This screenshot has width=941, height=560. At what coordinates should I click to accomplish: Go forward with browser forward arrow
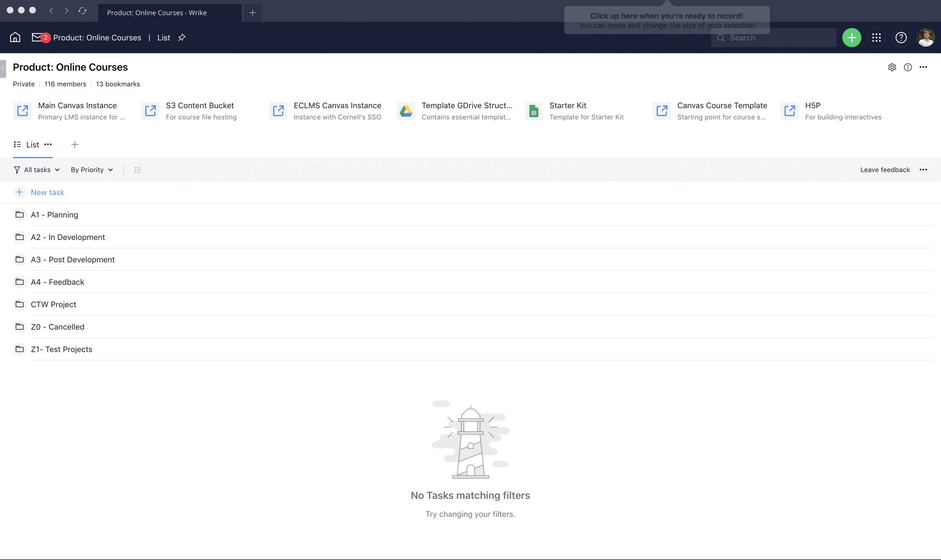67,11
